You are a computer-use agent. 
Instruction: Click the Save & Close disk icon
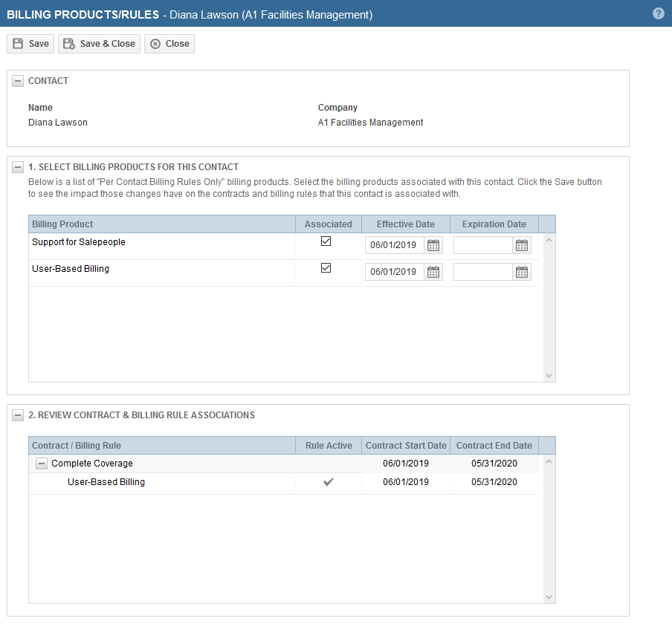tap(68, 43)
